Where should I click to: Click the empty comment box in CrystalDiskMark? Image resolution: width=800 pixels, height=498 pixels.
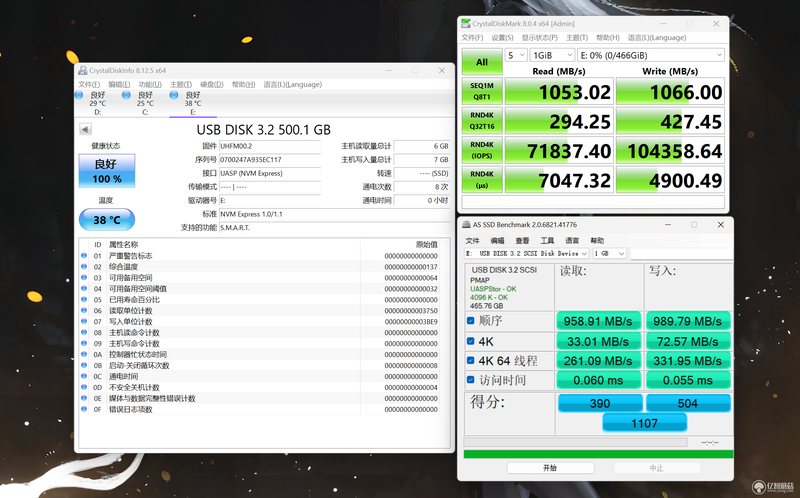pyautogui.click(x=593, y=202)
